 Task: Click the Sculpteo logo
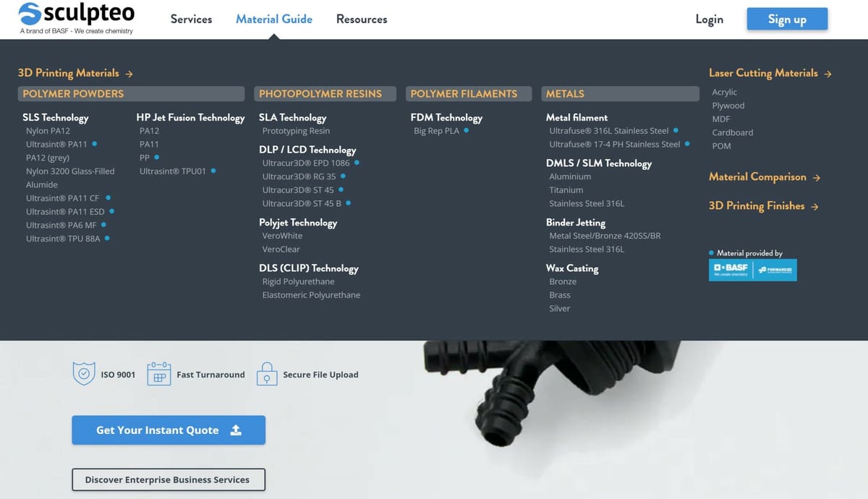(77, 18)
